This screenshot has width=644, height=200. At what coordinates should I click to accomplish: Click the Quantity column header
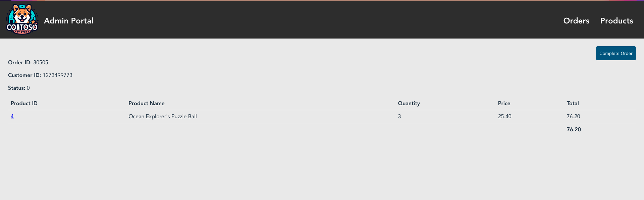point(409,103)
